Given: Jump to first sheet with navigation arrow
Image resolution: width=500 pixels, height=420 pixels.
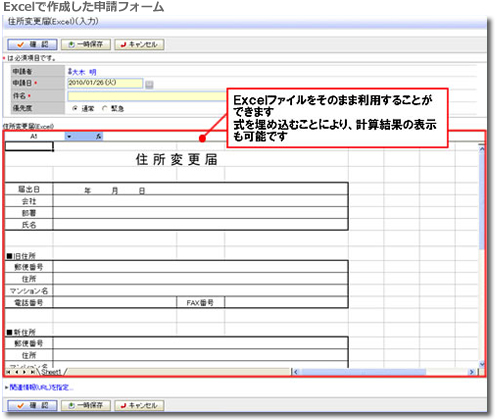Looking at the screenshot, I should (8, 372).
